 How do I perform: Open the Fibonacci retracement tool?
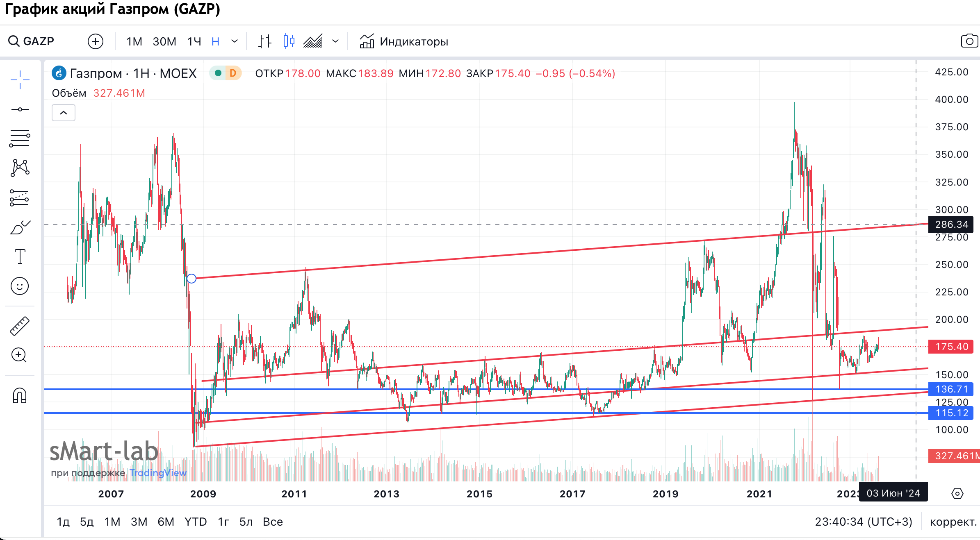20,138
